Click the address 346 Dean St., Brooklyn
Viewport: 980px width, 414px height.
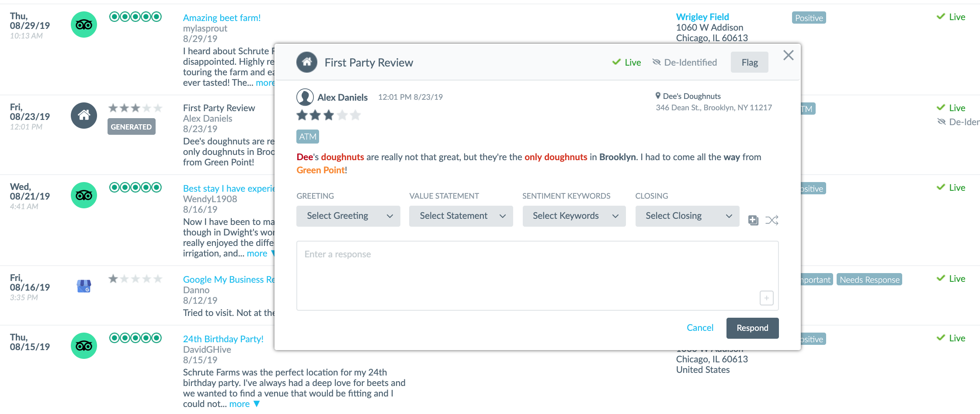(714, 108)
